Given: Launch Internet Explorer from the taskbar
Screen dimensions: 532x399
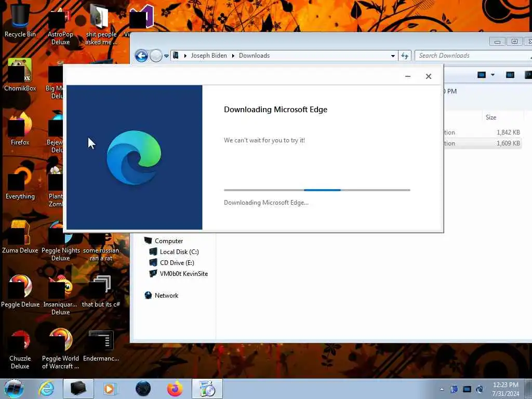Looking at the screenshot, I should click(46, 389).
